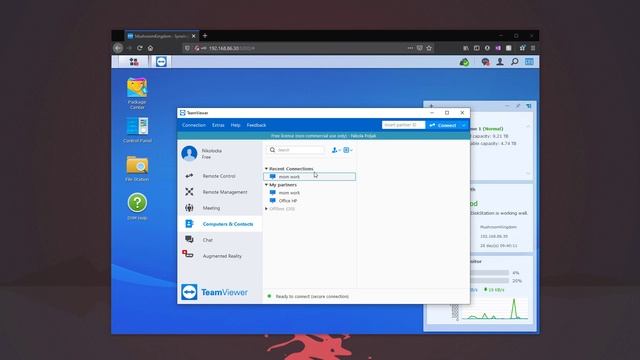Open Package Center desktop icon
The image size is (640, 360).
tap(137, 93)
